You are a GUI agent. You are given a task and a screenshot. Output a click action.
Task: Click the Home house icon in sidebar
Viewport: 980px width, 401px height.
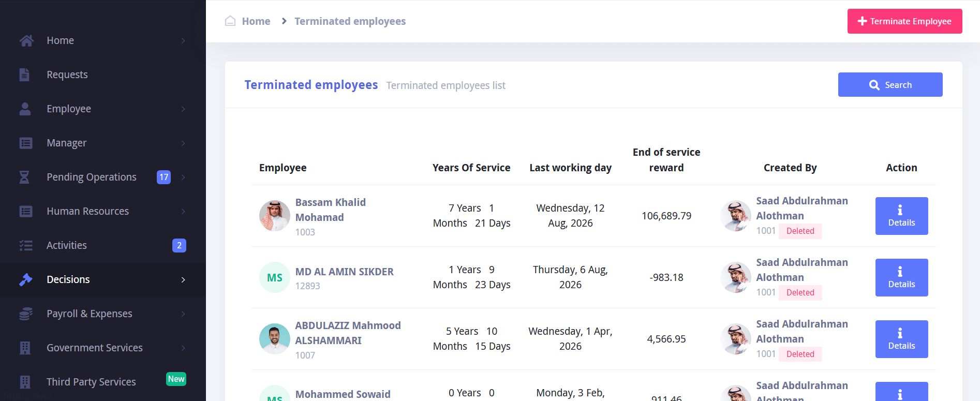pyautogui.click(x=26, y=40)
